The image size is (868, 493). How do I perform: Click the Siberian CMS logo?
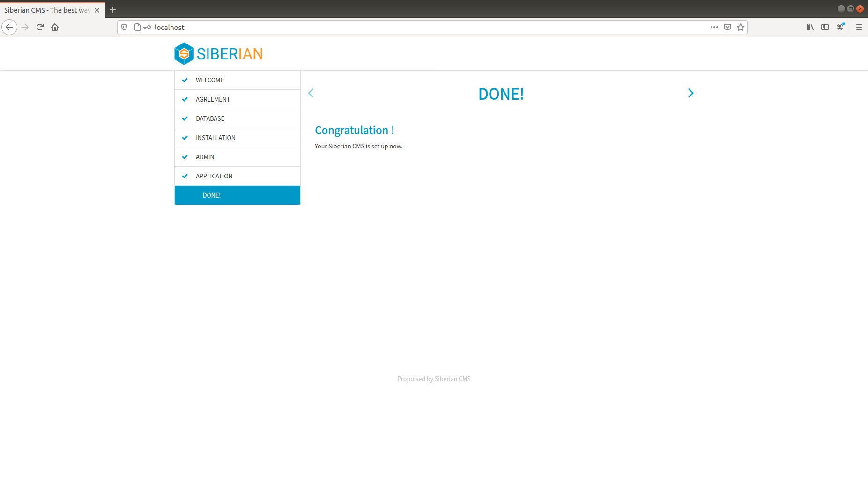click(218, 53)
